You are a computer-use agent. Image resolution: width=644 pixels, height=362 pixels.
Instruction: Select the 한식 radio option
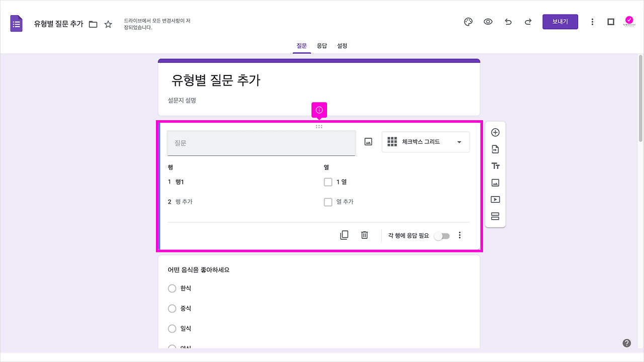[x=172, y=288]
